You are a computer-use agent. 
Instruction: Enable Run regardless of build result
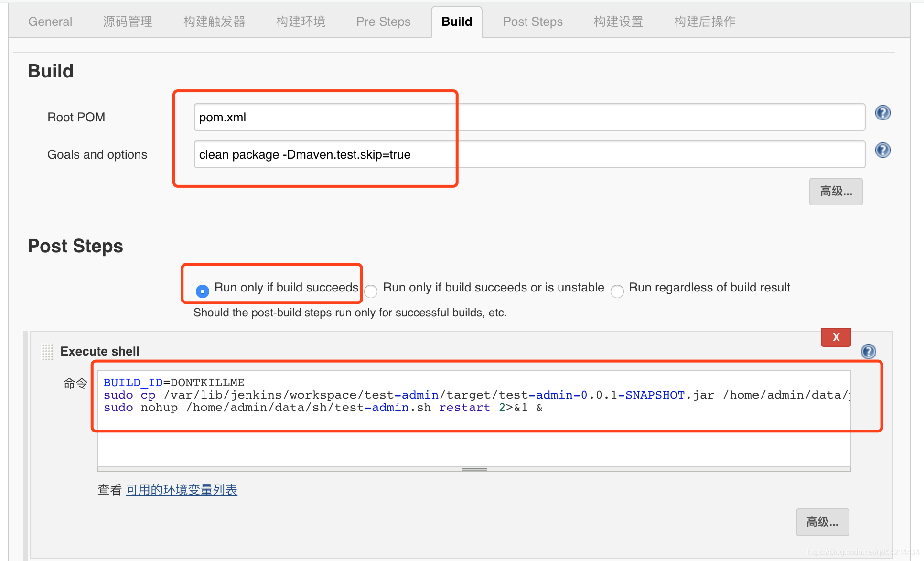pos(617,291)
